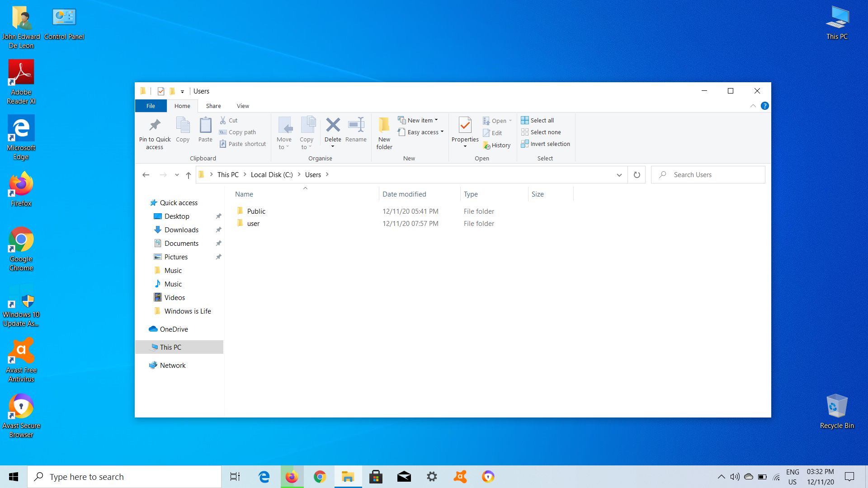Open Task View button in taskbar
868x488 pixels.
235,477
